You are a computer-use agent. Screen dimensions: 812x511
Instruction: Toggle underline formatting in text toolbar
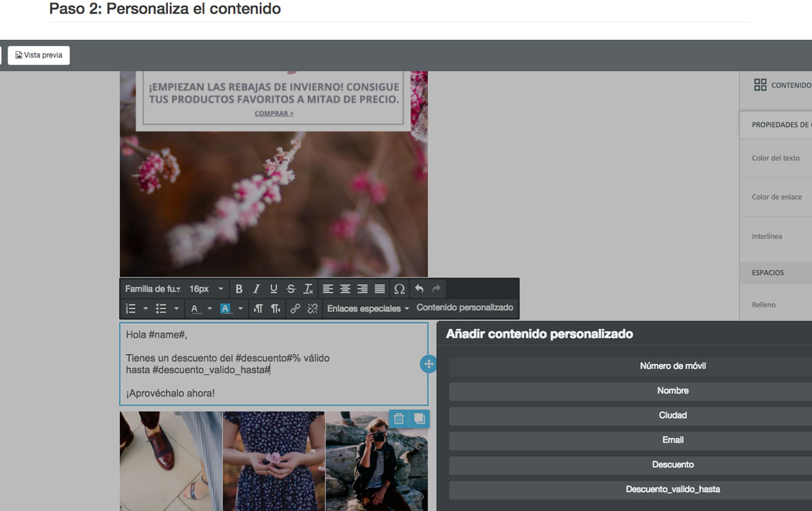(x=274, y=289)
